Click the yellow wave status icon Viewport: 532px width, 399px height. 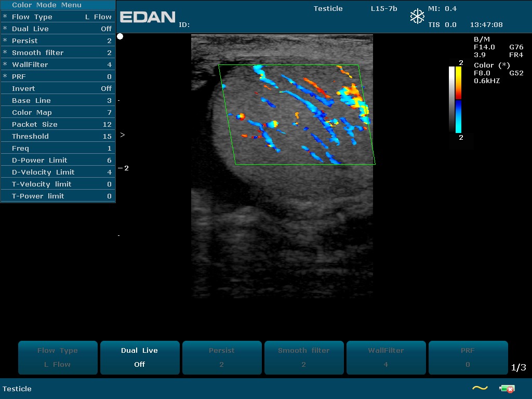480,388
